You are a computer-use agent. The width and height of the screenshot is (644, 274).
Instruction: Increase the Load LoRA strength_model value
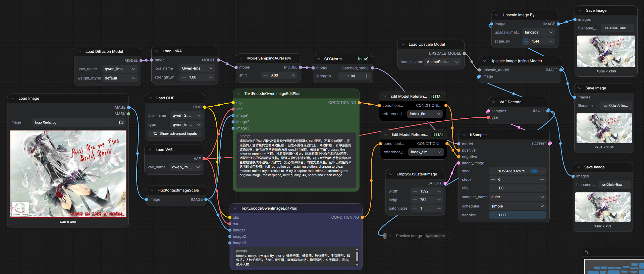[x=211, y=77]
